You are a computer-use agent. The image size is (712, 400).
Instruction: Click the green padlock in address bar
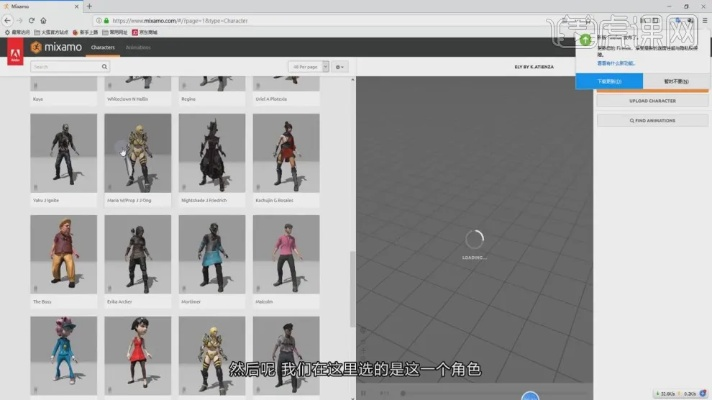point(107,20)
